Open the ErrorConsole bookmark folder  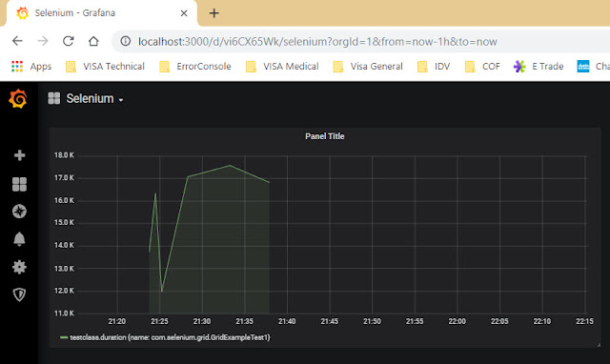(x=195, y=67)
